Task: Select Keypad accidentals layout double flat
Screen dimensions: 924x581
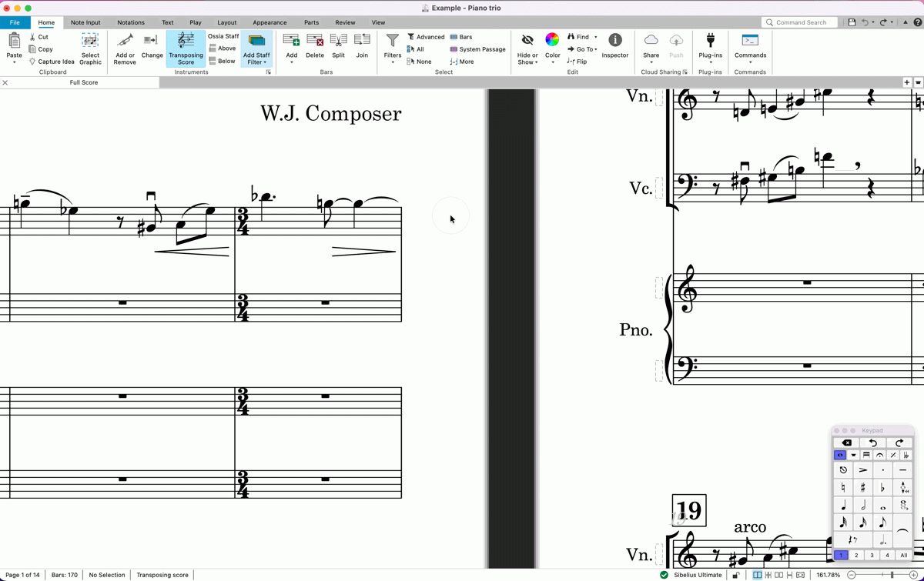Action: (x=906, y=455)
